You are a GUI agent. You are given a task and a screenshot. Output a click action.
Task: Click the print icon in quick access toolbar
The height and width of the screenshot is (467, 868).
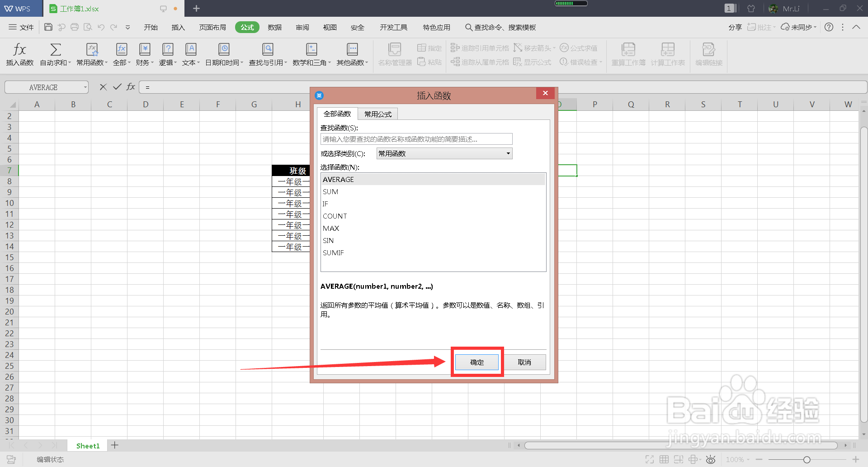coord(75,27)
